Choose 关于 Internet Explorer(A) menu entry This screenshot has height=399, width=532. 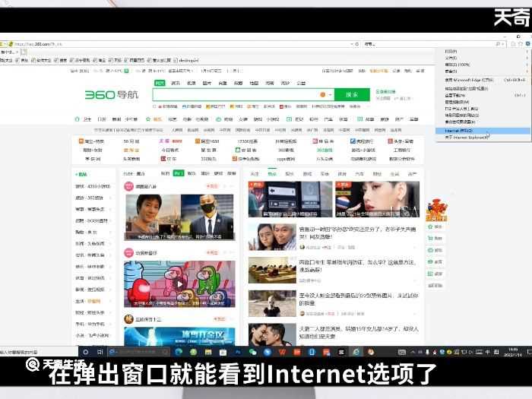click(483, 138)
